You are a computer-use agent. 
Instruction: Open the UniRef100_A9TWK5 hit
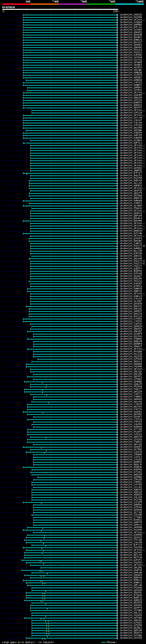coord(131,63)
